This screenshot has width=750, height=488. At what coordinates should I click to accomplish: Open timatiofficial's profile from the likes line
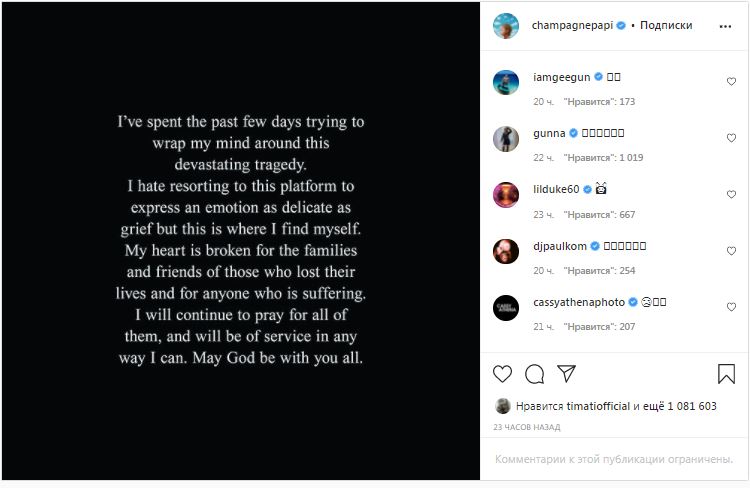[x=596, y=406]
